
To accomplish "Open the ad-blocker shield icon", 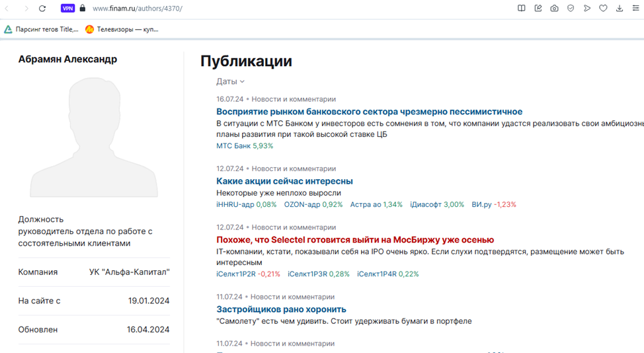I will click(571, 8).
